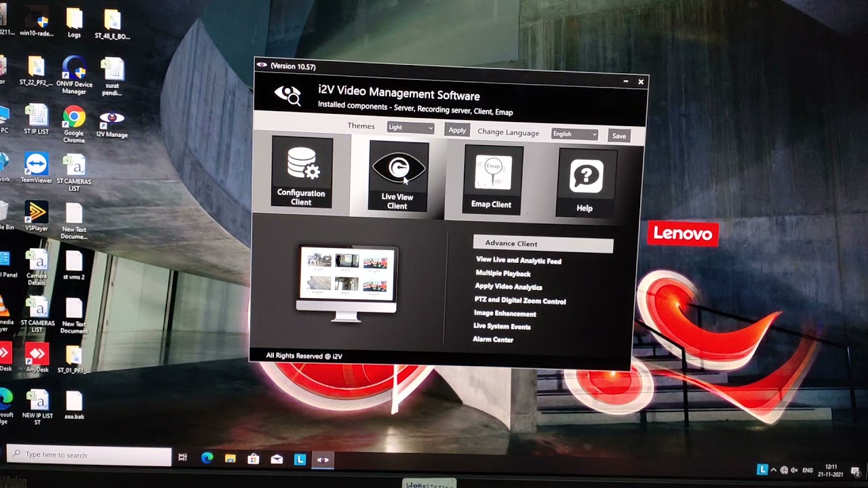This screenshot has height=488, width=868.
Task: Click 'Alarm Center' text
Action: pyautogui.click(x=493, y=340)
